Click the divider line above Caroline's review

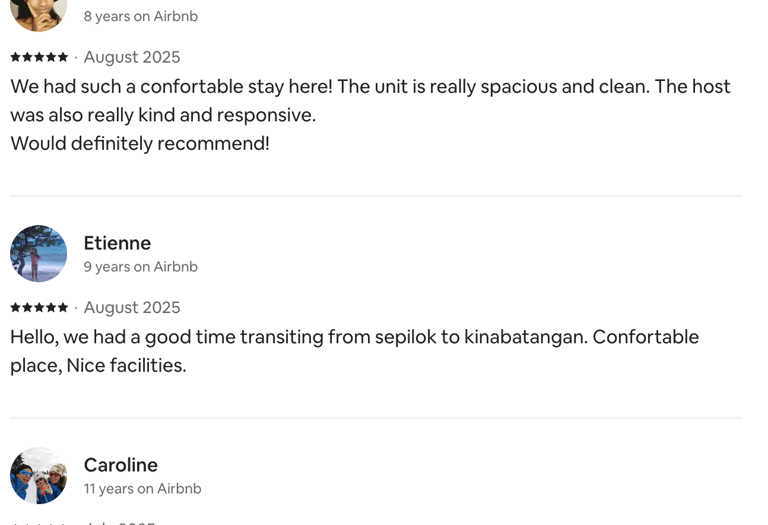click(376, 418)
